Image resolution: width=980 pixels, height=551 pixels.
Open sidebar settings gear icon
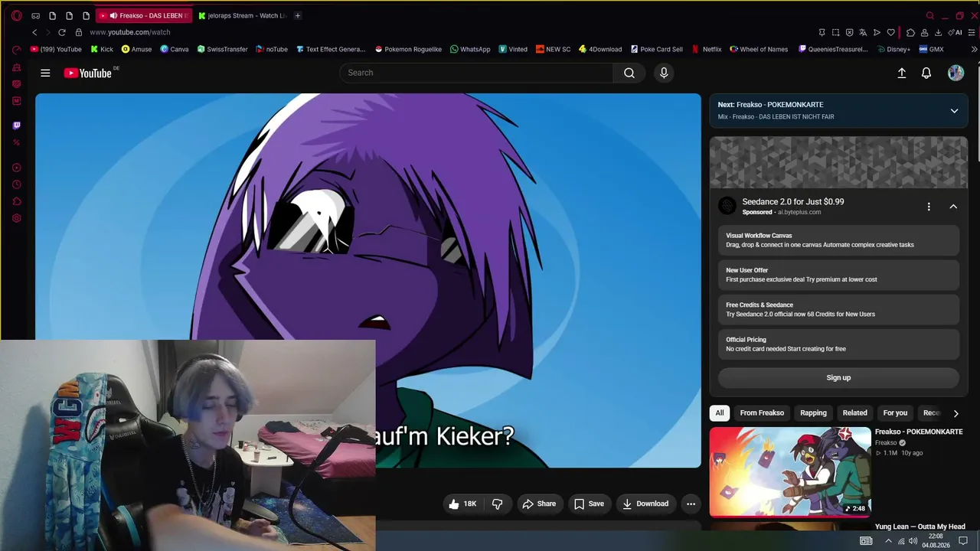[x=17, y=218]
